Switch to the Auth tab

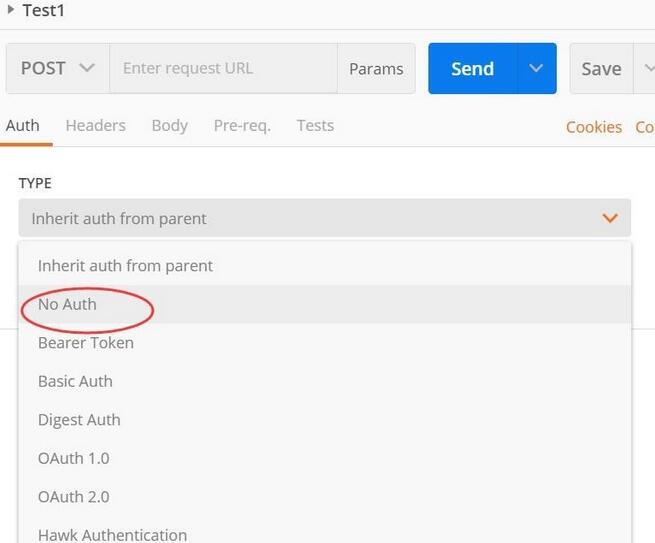(x=23, y=126)
